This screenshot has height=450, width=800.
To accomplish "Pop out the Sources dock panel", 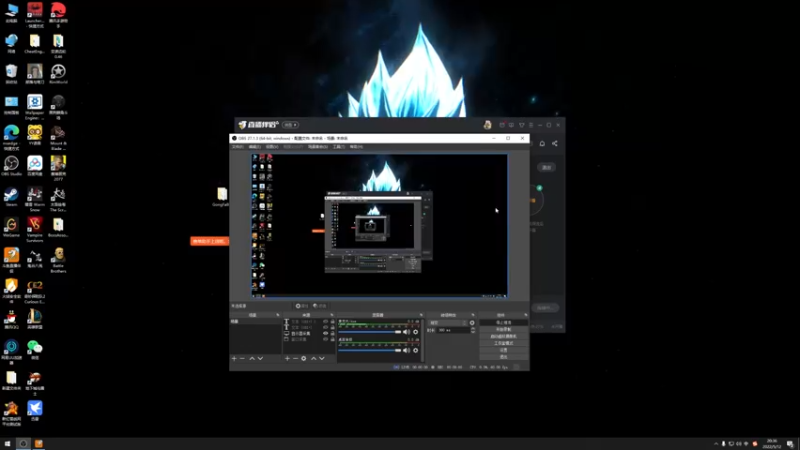I will click(x=332, y=315).
